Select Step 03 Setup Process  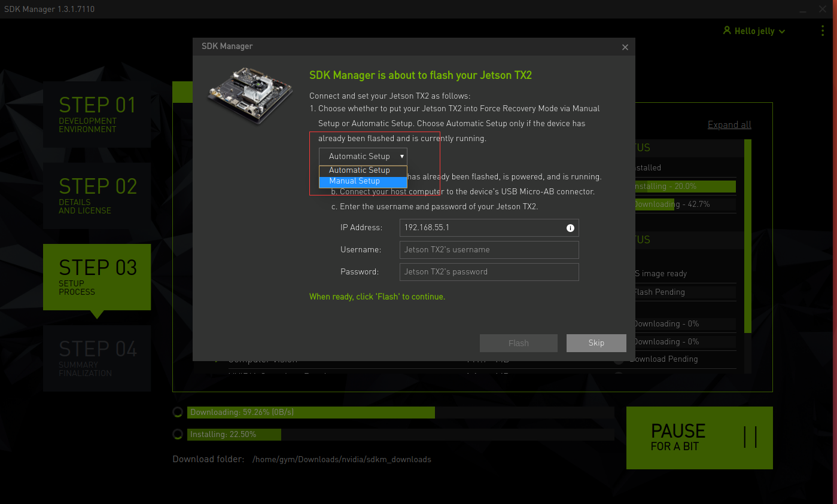pos(97,277)
